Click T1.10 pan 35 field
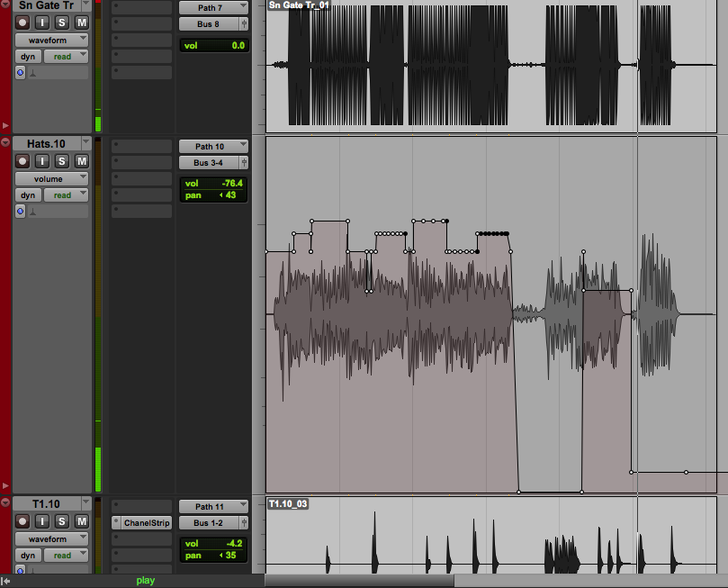 pyautogui.click(x=213, y=555)
